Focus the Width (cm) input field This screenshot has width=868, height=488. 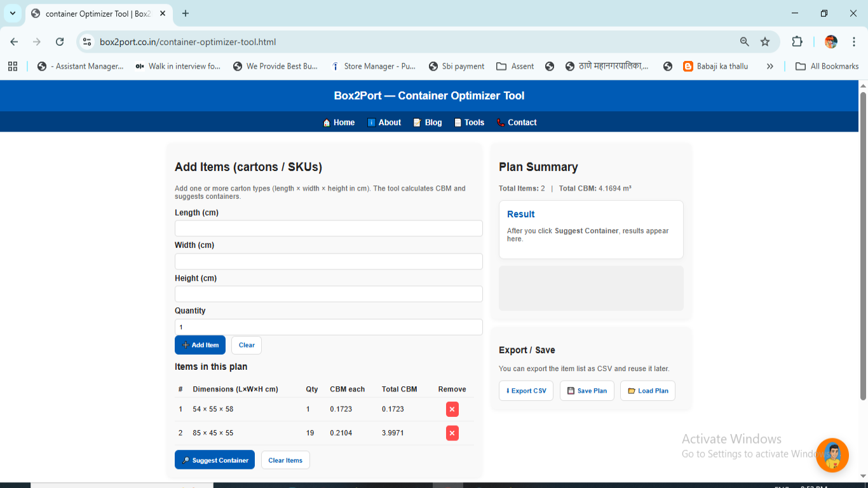pos(329,261)
